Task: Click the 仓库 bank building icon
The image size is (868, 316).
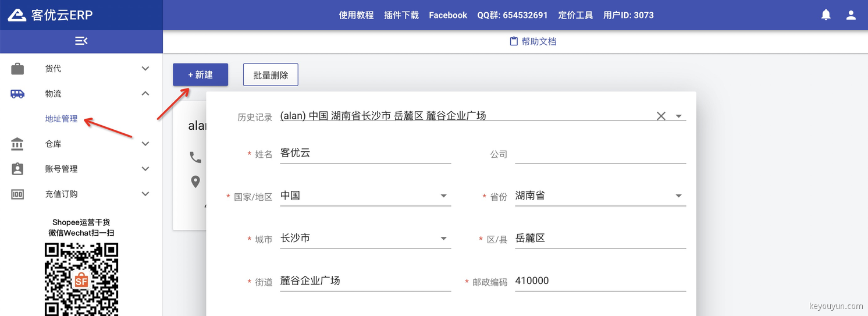Action: 17,144
